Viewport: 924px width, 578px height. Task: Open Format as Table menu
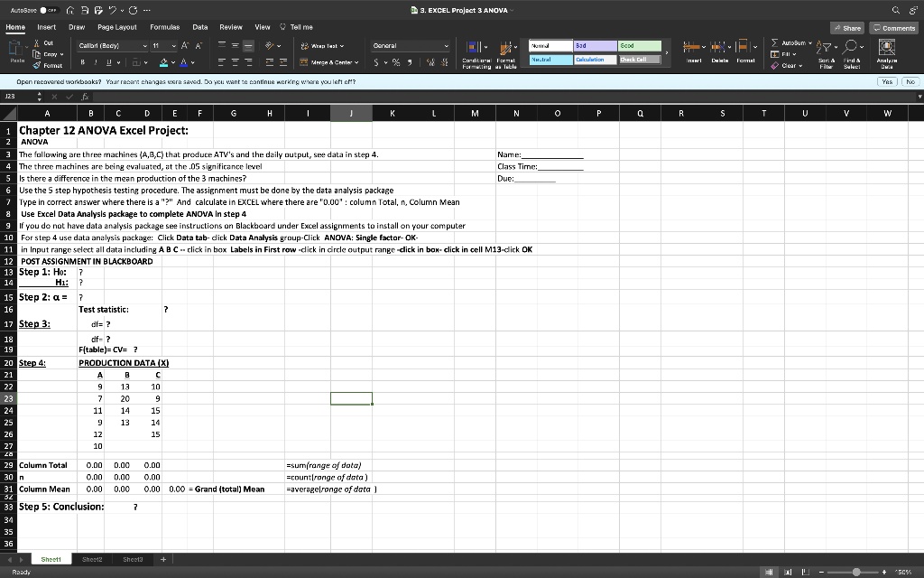[x=507, y=54]
